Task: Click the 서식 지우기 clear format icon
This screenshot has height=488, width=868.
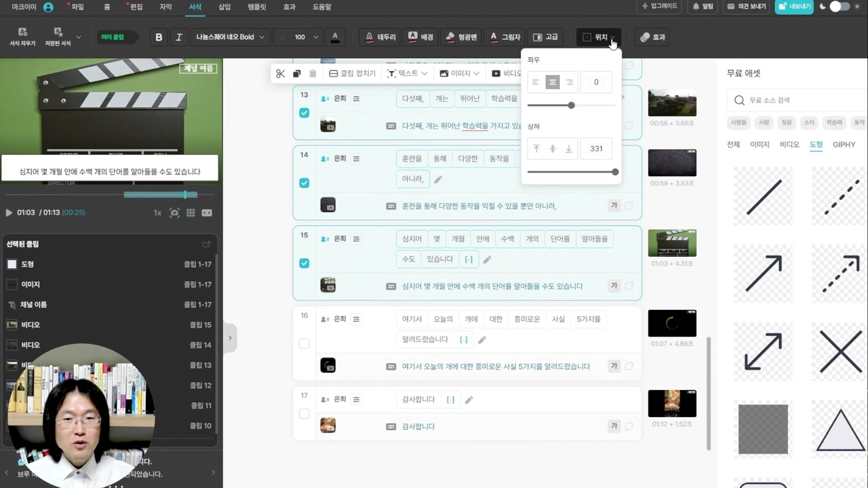Action: [23, 37]
